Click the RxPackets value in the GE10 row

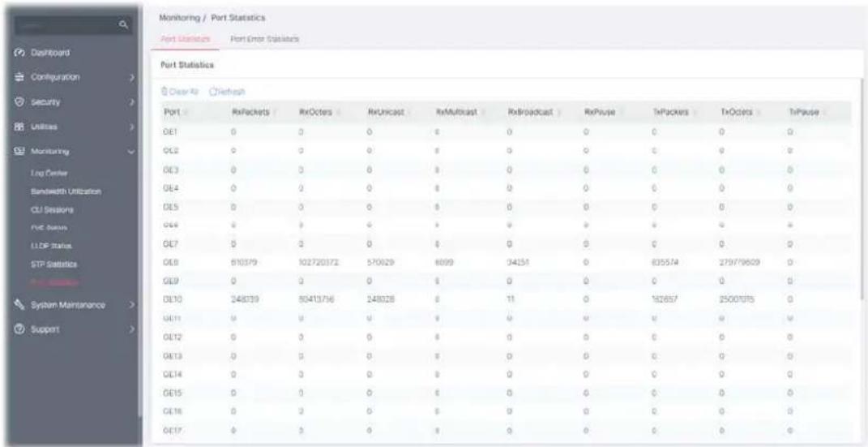(x=244, y=300)
